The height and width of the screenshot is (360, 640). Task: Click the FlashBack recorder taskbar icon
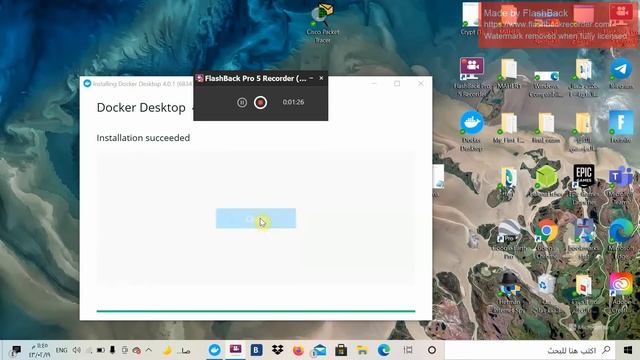click(236, 350)
